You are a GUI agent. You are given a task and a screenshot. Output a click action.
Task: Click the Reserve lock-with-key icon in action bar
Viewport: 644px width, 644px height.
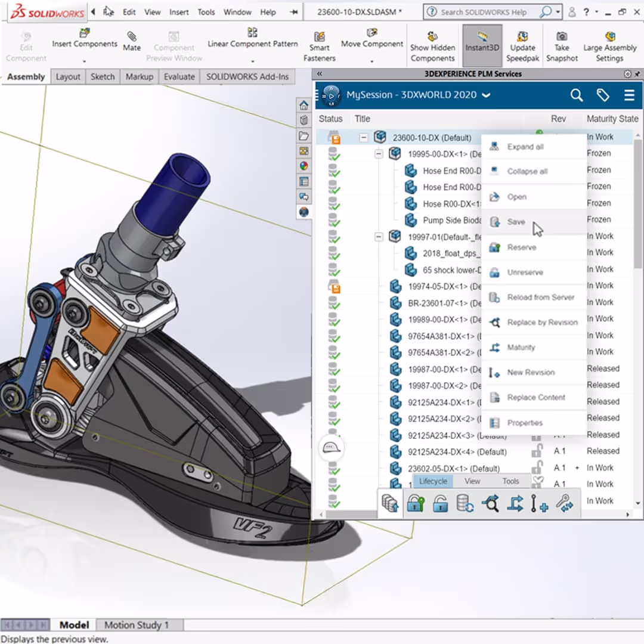(x=415, y=503)
